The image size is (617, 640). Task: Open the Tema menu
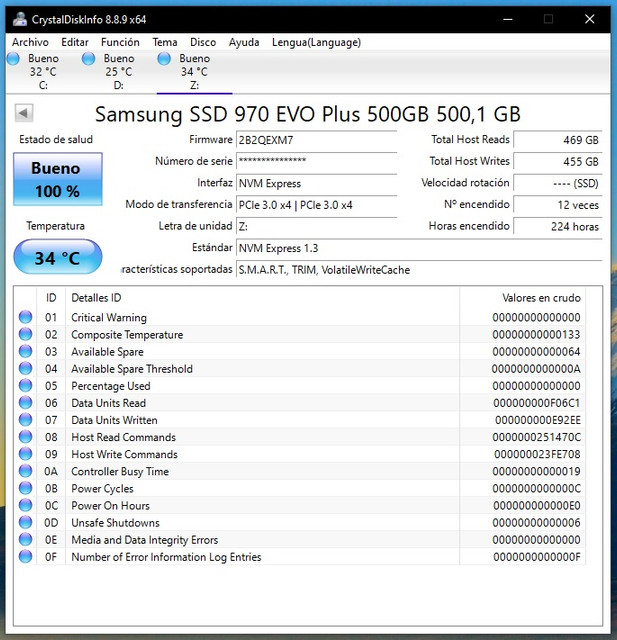coord(165,42)
